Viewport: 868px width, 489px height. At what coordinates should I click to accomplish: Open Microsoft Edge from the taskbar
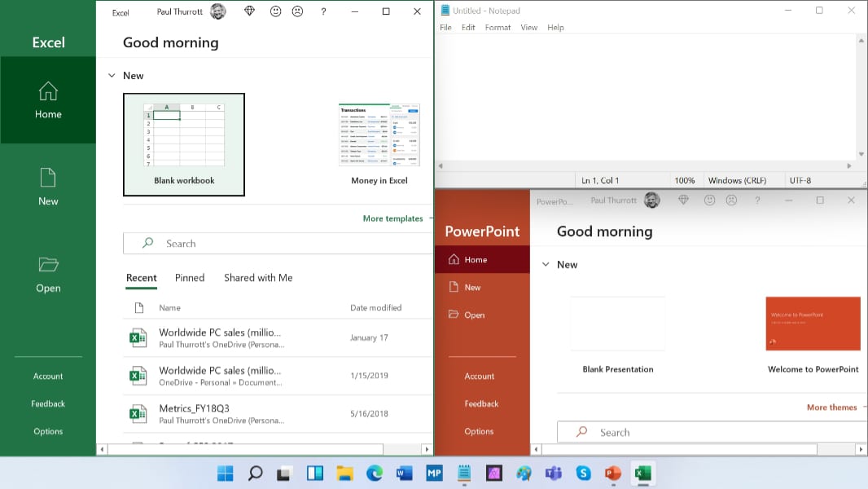click(375, 473)
